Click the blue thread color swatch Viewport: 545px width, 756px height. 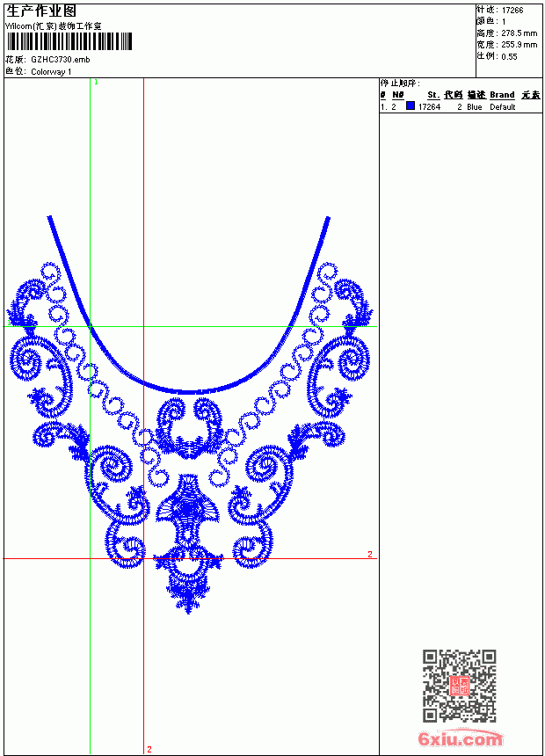pos(411,105)
